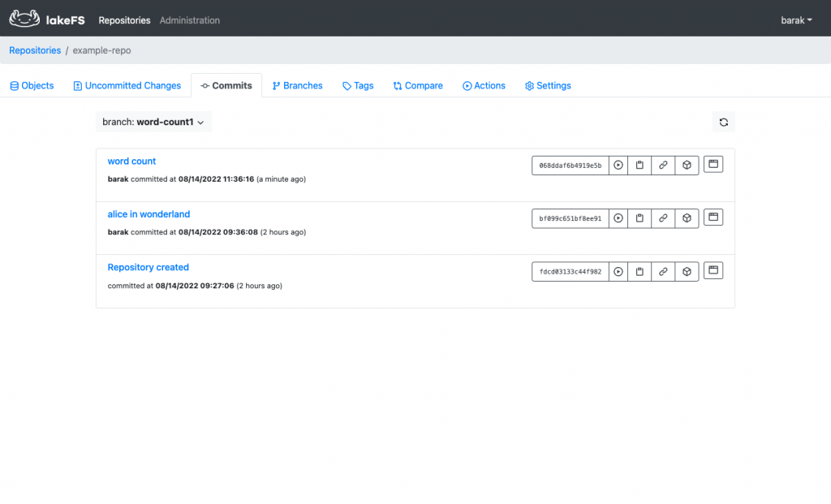Click commit ID fdcd03133c44f982
Viewport: 831px width, 504px height.
click(571, 271)
